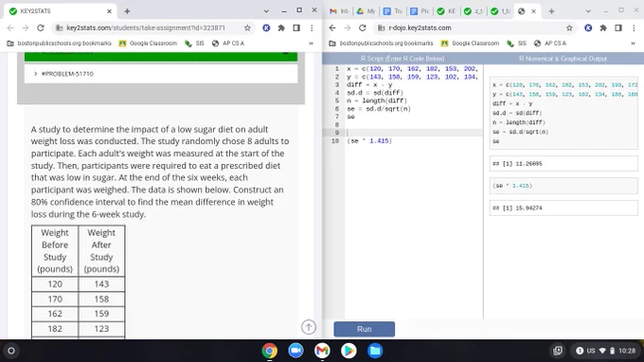The width and height of the screenshot is (644, 362).
Task: Open the ChromeOS launcher circle
Action: point(11,351)
